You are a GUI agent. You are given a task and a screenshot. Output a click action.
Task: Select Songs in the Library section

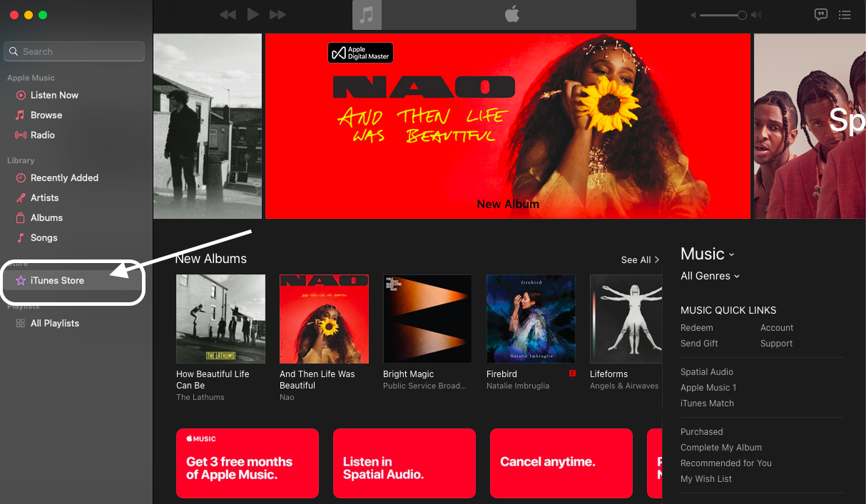click(x=44, y=237)
